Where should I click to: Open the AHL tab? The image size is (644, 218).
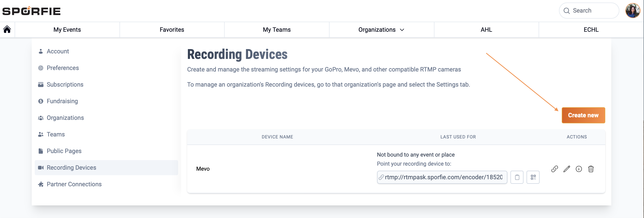point(486,30)
